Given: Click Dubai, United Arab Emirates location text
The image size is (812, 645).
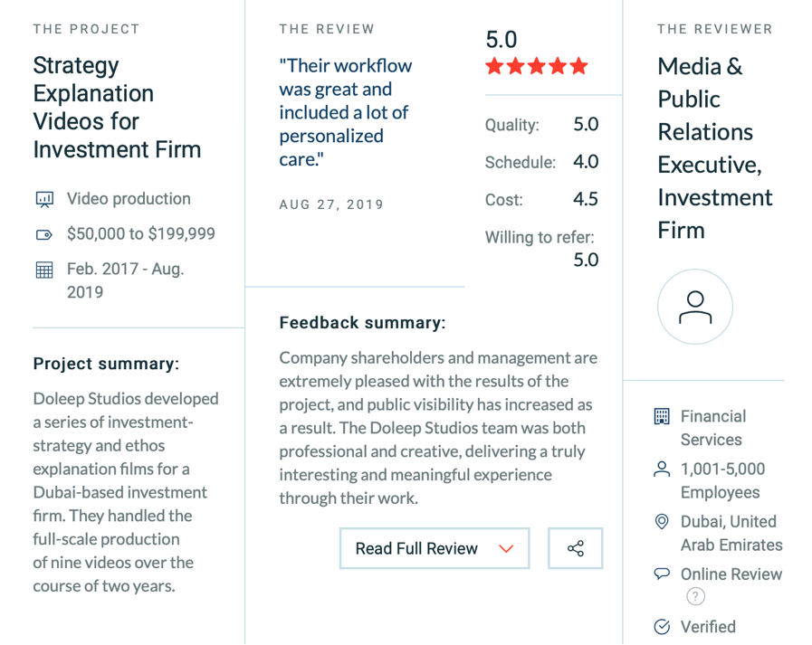Looking at the screenshot, I should pos(731,533).
